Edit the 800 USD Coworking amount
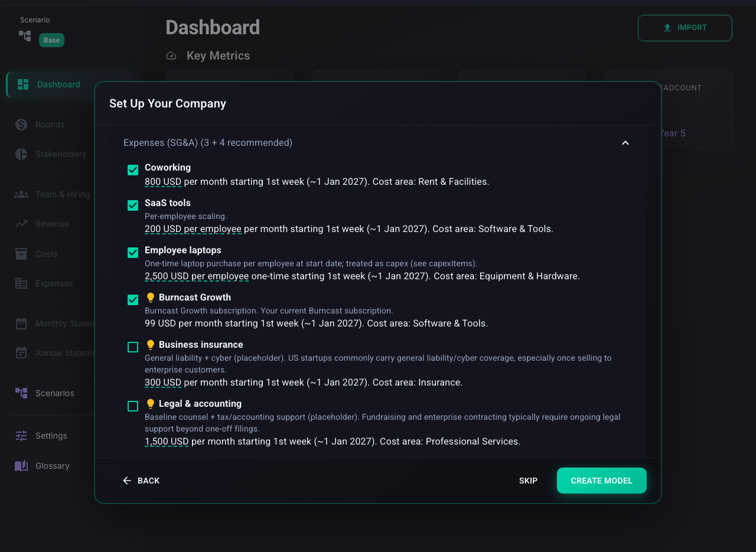The height and width of the screenshot is (552, 756). 163,182
